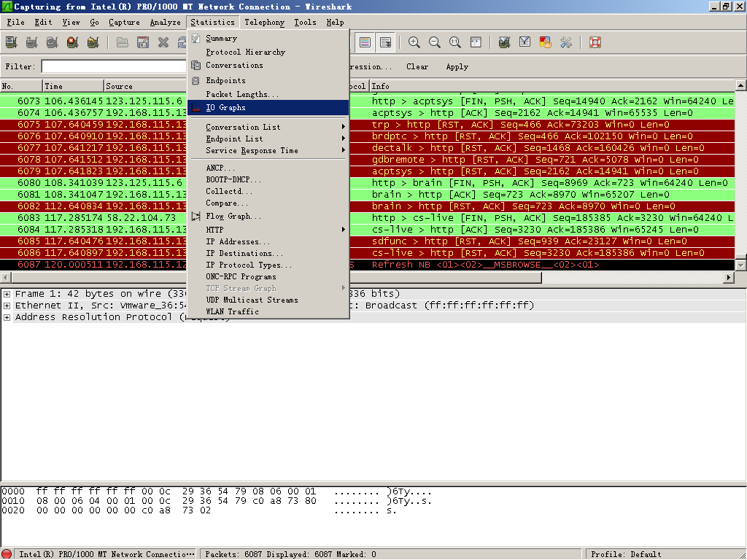Click the Apply filter button
The height and width of the screenshot is (560, 747).
point(457,66)
